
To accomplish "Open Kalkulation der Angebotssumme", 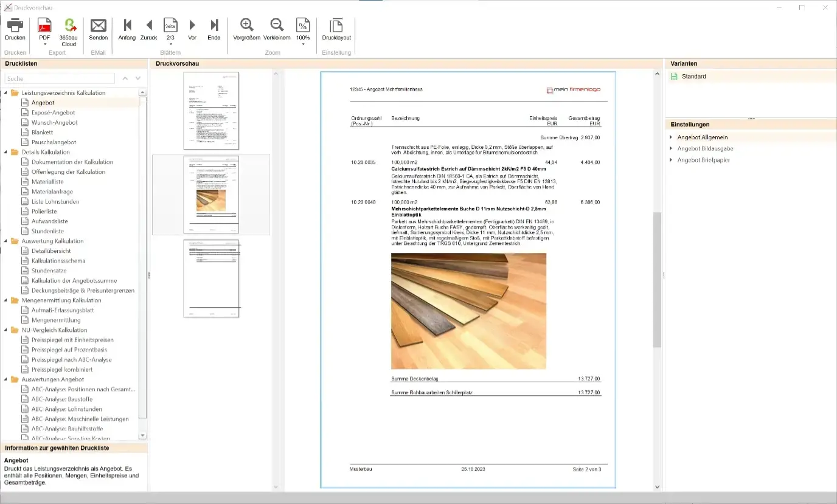I will click(x=74, y=280).
